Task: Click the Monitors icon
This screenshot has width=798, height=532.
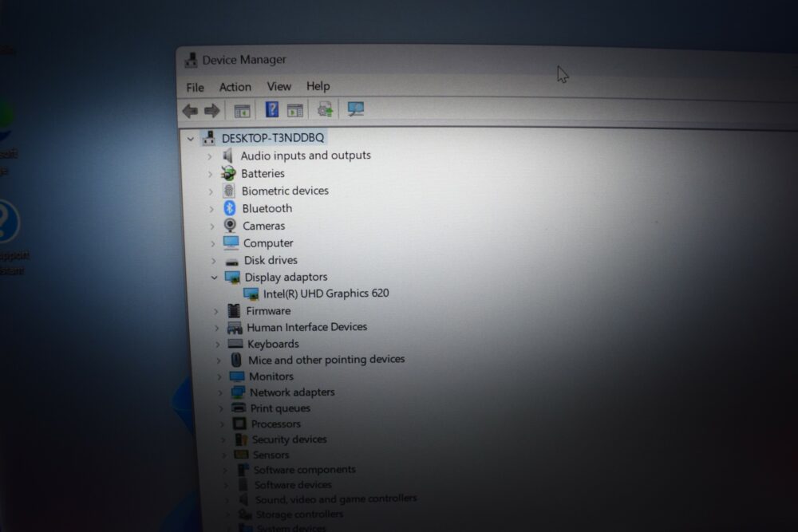Action: 237,376
